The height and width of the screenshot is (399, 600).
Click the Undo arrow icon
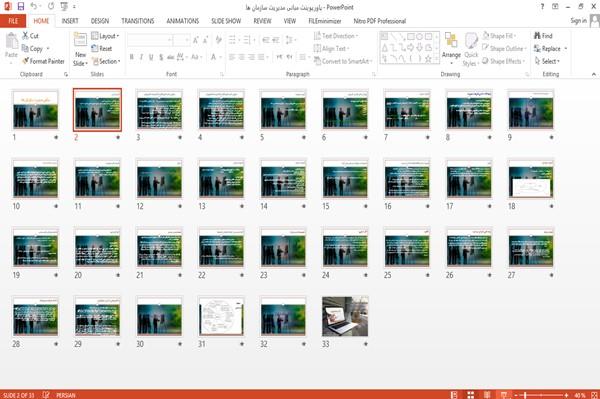point(33,6)
